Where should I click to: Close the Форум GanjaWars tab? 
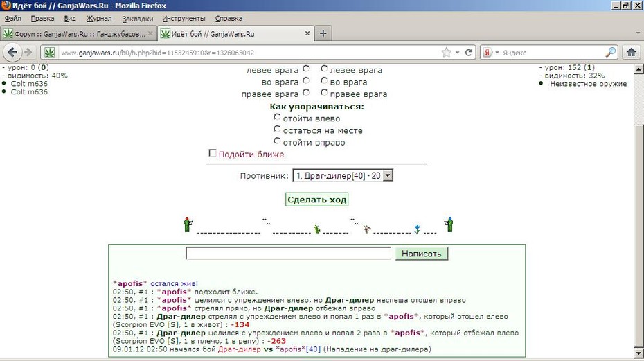(x=150, y=34)
